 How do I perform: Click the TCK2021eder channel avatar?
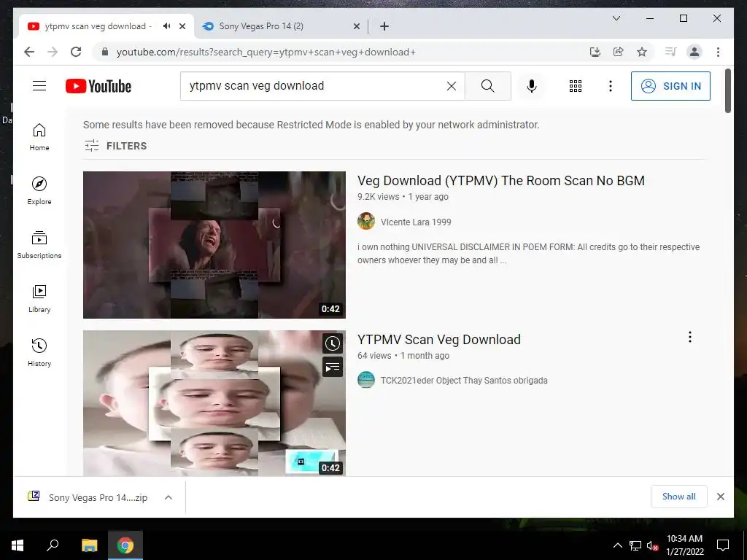366,380
